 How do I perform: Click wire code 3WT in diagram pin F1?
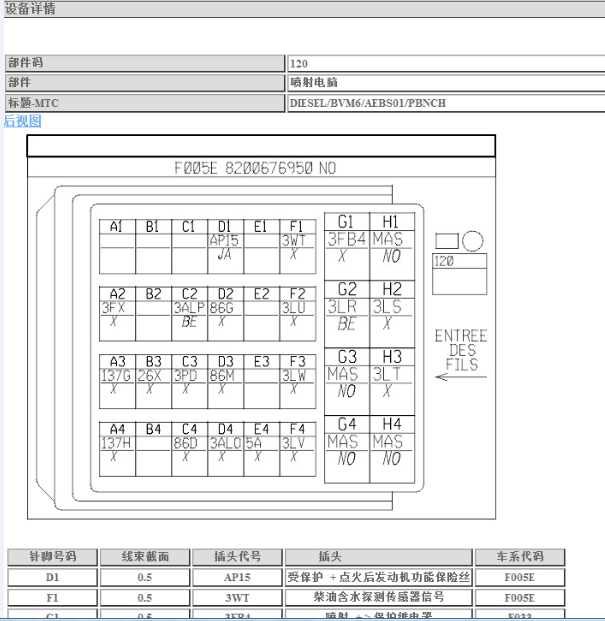pos(294,240)
